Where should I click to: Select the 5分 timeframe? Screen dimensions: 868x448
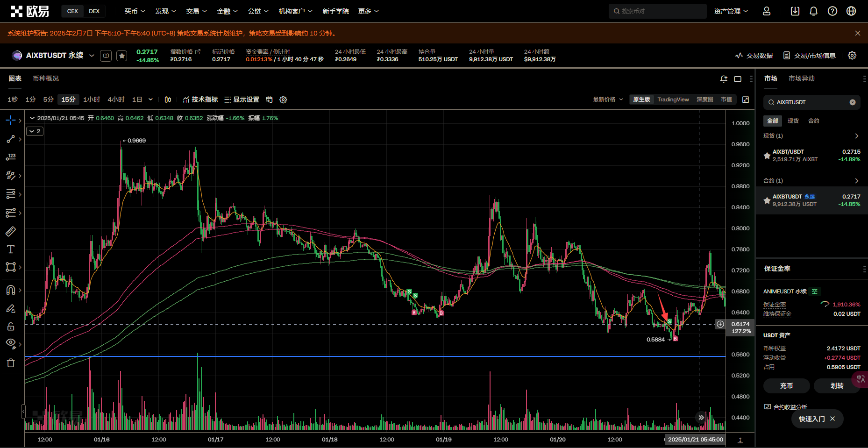click(48, 100)
